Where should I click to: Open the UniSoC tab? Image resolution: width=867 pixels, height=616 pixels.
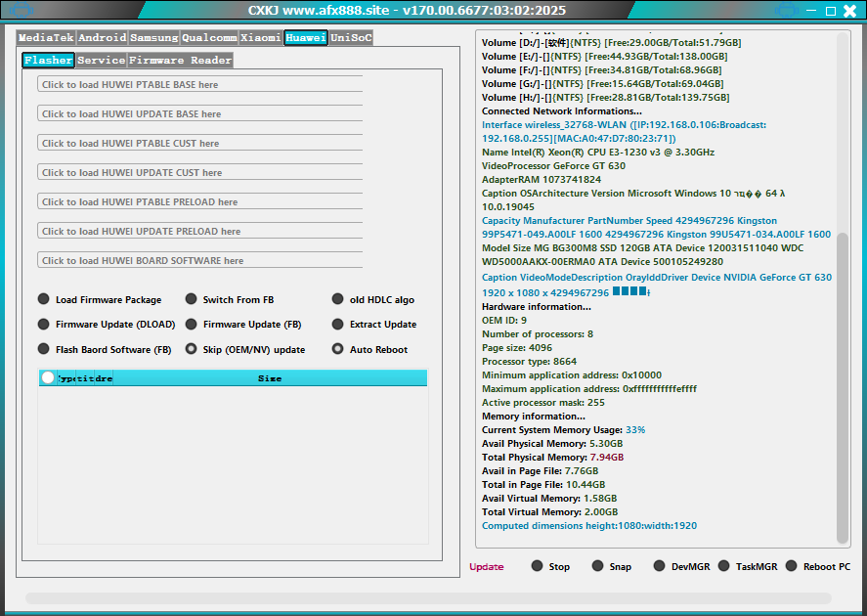tap(351, 37)
